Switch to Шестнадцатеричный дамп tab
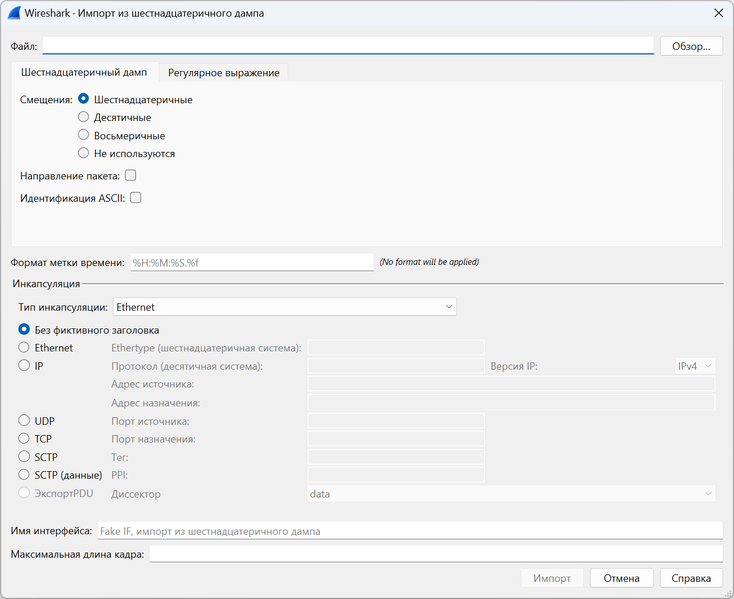 coord(84,73)
